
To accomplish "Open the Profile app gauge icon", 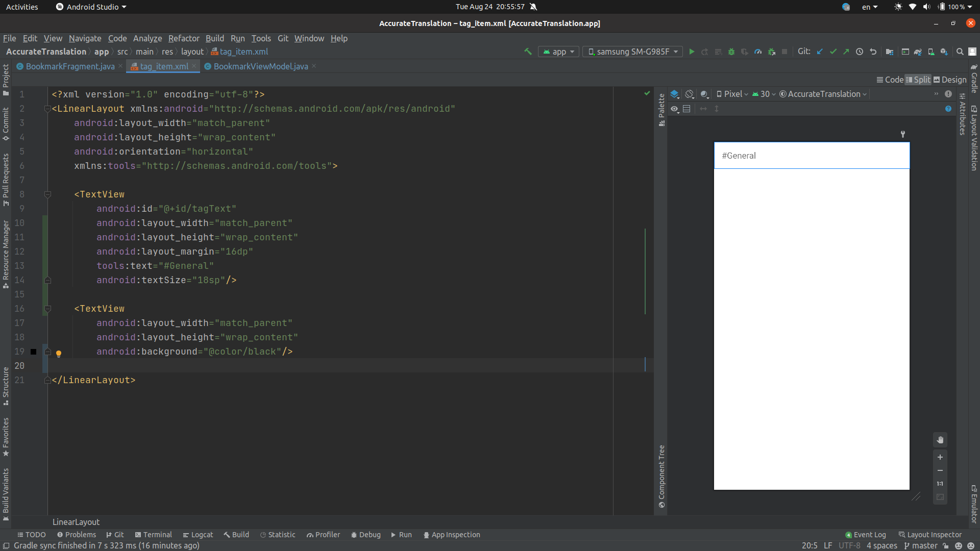I will tap(758, 52).
